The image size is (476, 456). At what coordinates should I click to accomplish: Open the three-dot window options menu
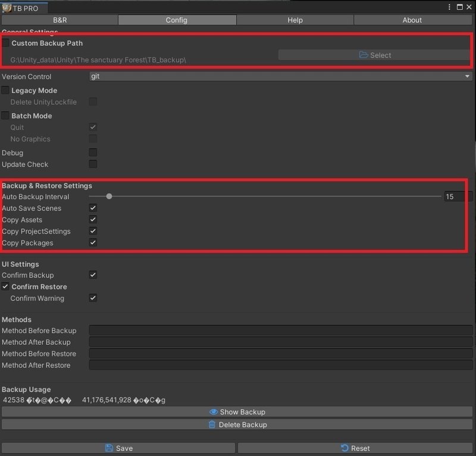[x=449, y=7]
